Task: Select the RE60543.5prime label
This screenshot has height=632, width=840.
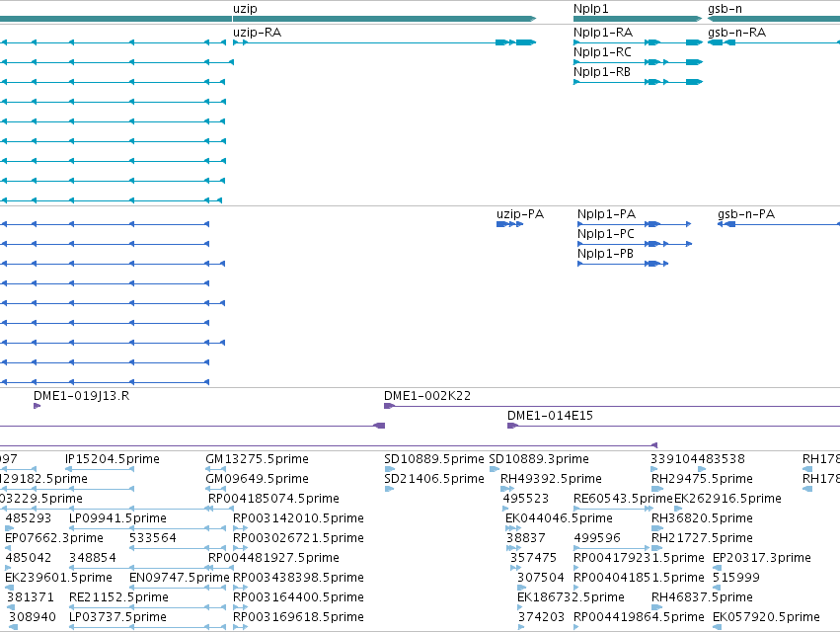Action: click(623, 499)
